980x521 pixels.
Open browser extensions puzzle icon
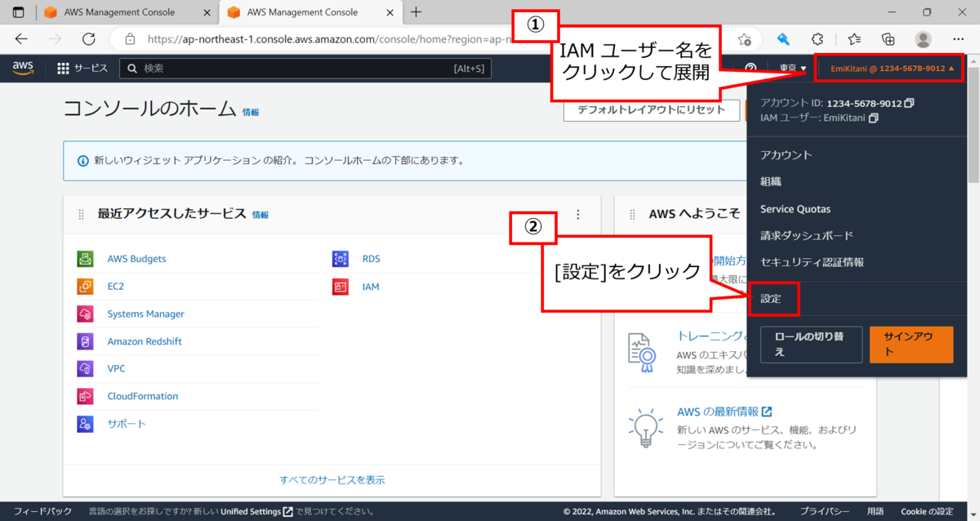pyautogui.click(x=817, y=39)
